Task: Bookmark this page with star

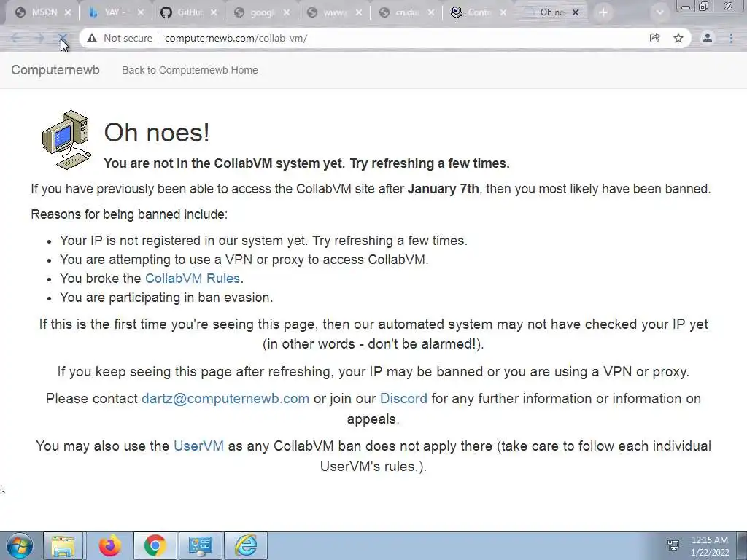Action: pyautogui.click(x=678, y=38)
